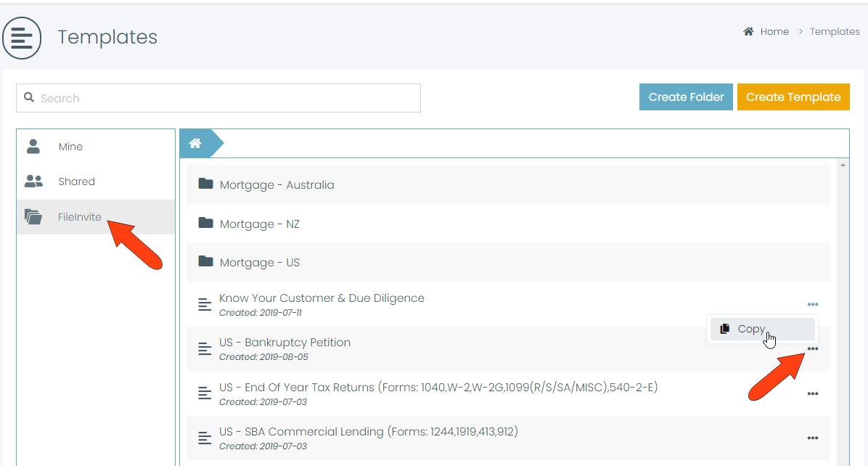The image size is (868, 466).
Task: Click the Create Folder button
Action: 686,97
